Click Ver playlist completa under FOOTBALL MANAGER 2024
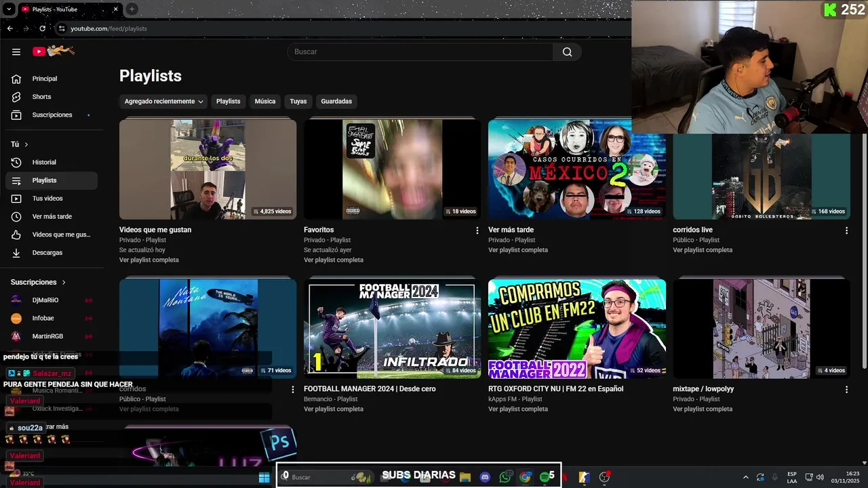 (334, 409)
